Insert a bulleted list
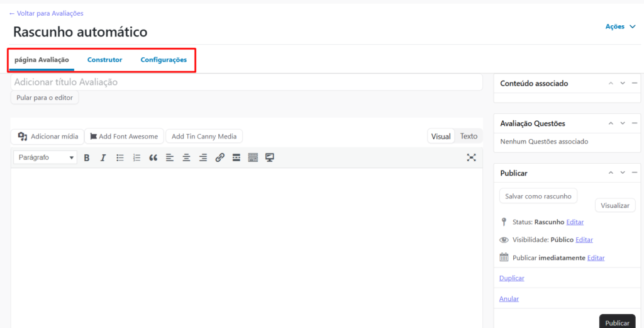 [x=120, y=157]
